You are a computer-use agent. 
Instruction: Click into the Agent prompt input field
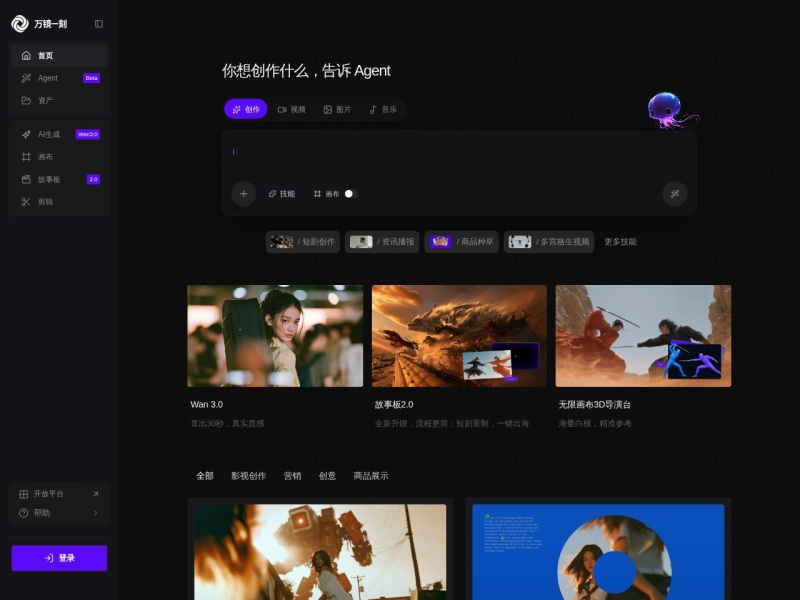459,153
